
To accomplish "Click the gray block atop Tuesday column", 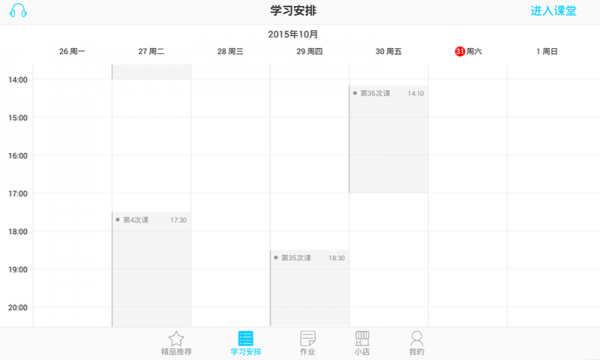I will coord(152,72).
